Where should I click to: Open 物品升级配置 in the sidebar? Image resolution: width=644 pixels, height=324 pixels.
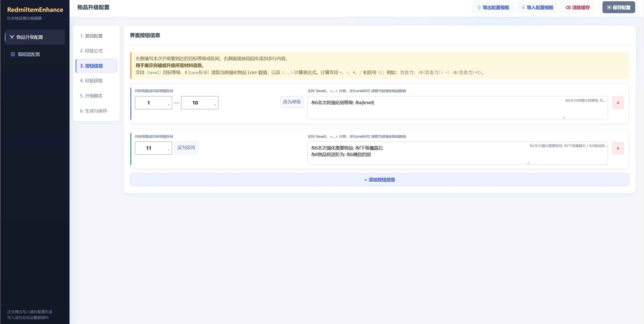[35, 37]
